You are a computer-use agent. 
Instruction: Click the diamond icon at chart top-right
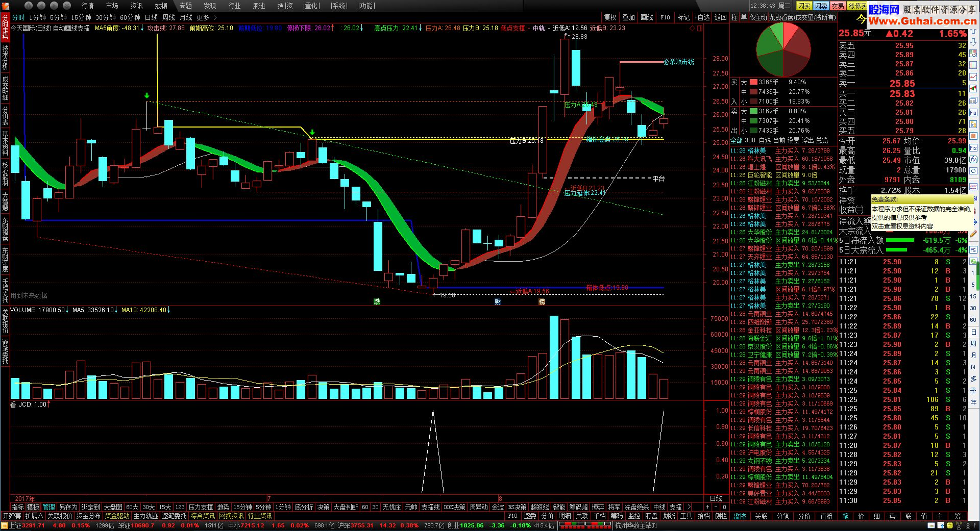693,28
